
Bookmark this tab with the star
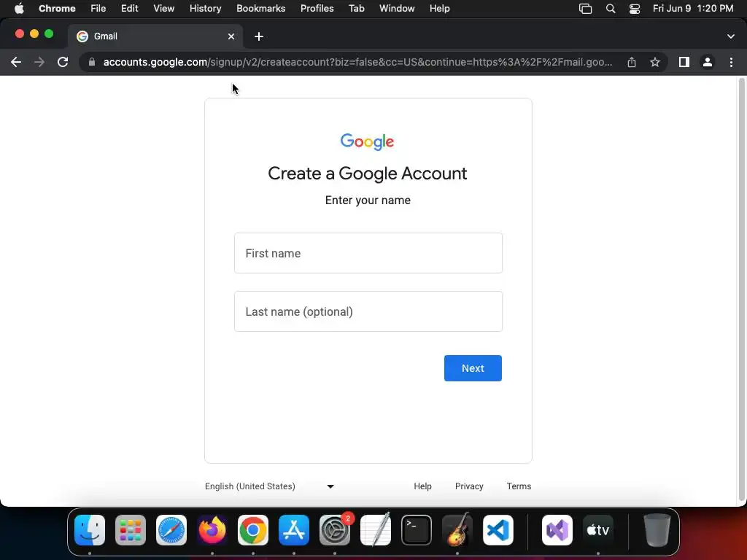point(655,62)
